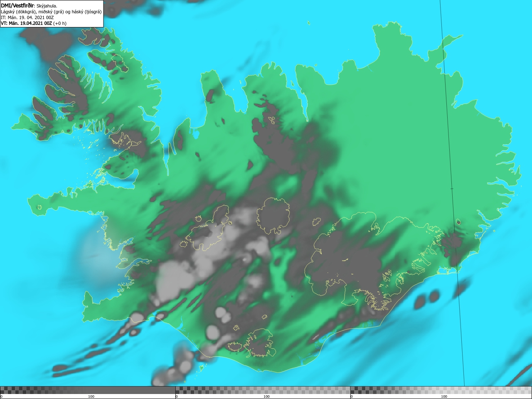Click the '100' label under middle legend bar

point(266,397)
